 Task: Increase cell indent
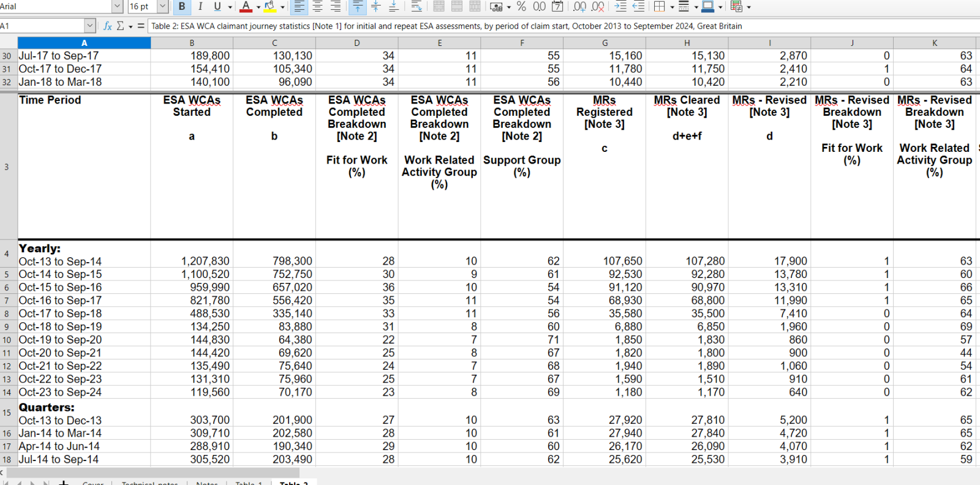[620, 7]
